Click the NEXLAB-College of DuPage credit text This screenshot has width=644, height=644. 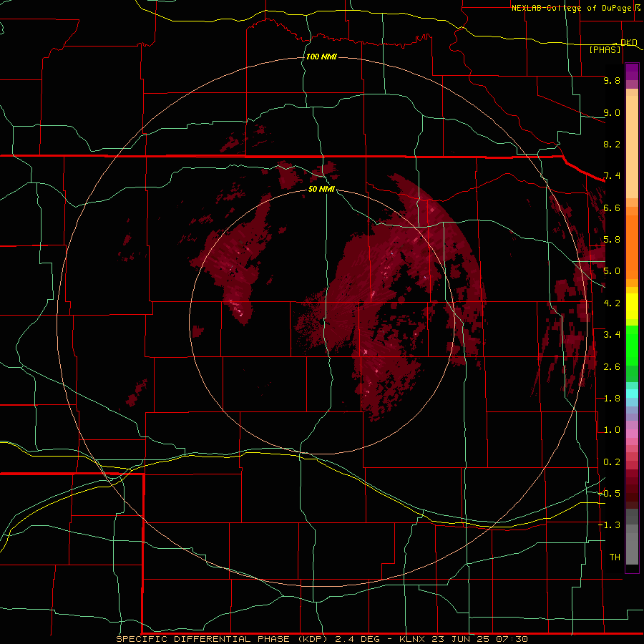pyautogui.click(x=572, y=8)
